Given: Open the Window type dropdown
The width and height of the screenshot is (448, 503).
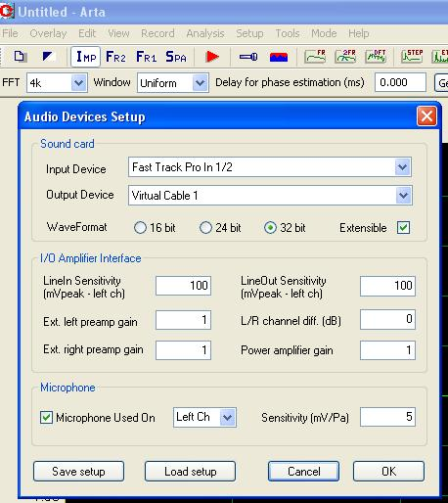Looking at the screenshot, I should [200, 83].
